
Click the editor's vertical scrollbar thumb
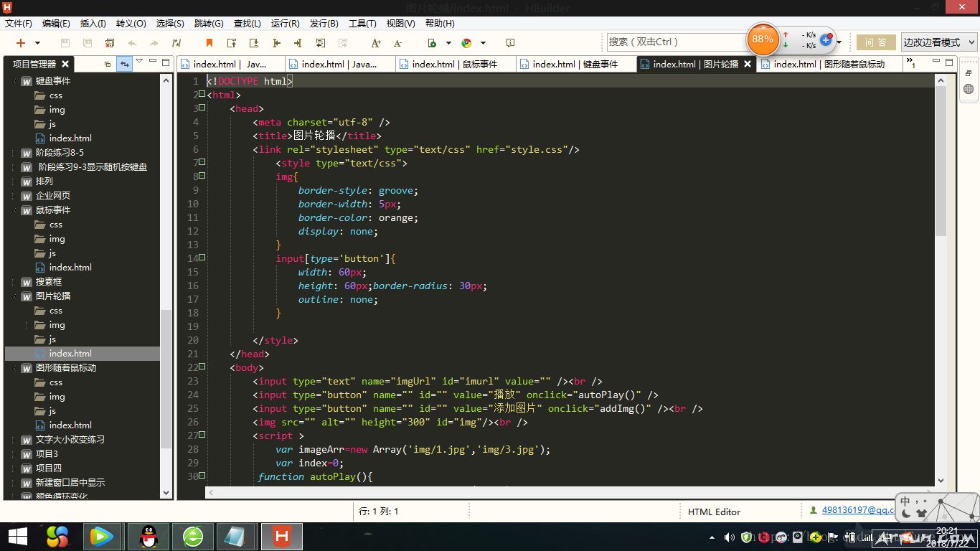(x=941, y=161)
